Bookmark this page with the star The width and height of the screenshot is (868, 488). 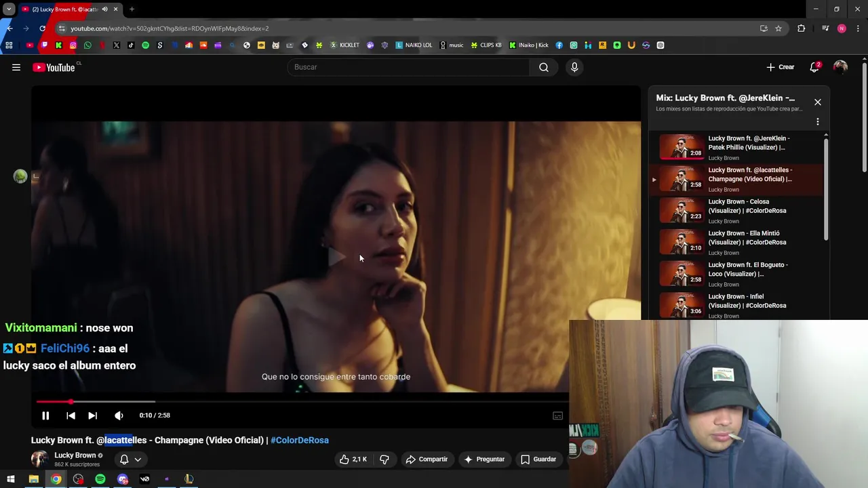[778, 28]
